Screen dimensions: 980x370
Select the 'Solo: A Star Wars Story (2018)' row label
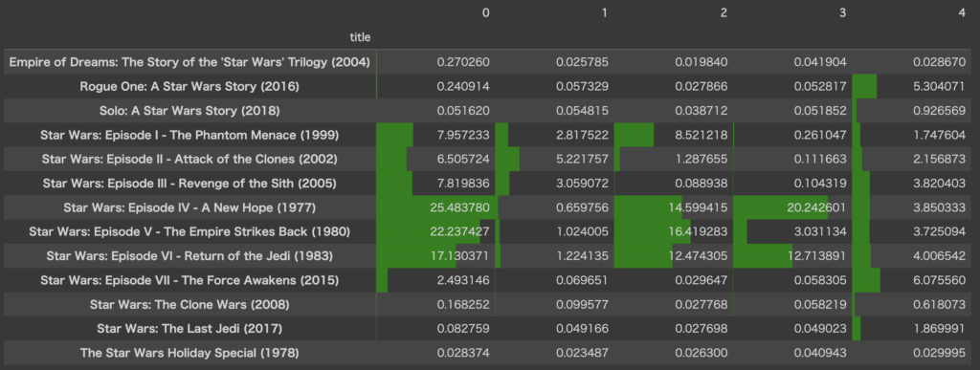pyautogui.click(x=189, y=111)
